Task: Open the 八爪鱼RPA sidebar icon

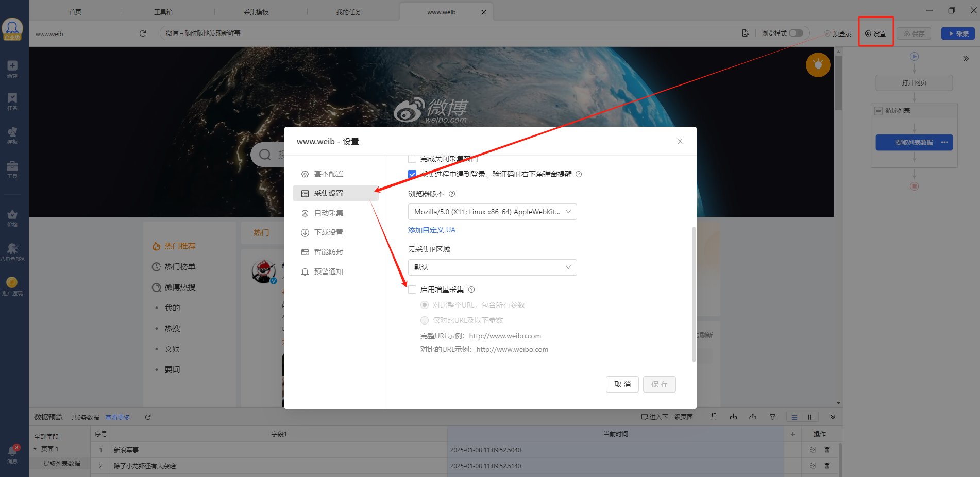Action: coord(12,252)
